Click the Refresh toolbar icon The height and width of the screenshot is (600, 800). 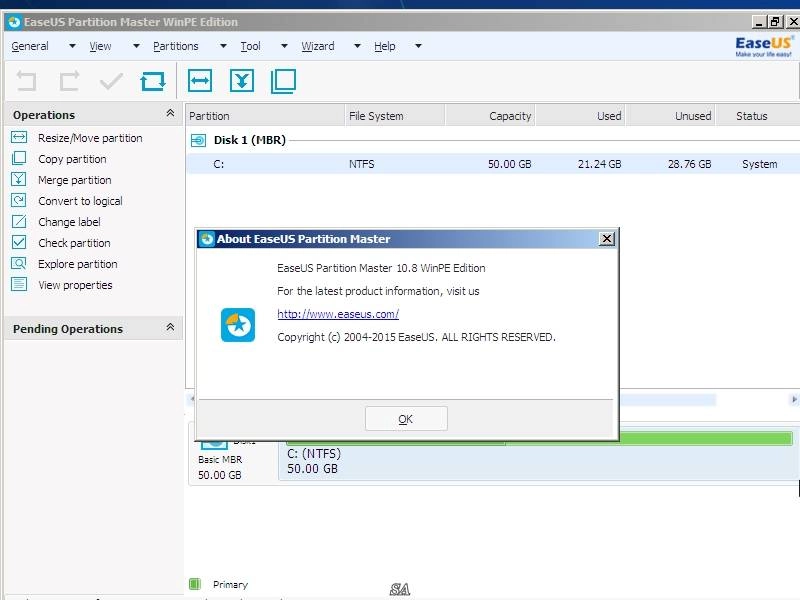click(x=153, y=81)
